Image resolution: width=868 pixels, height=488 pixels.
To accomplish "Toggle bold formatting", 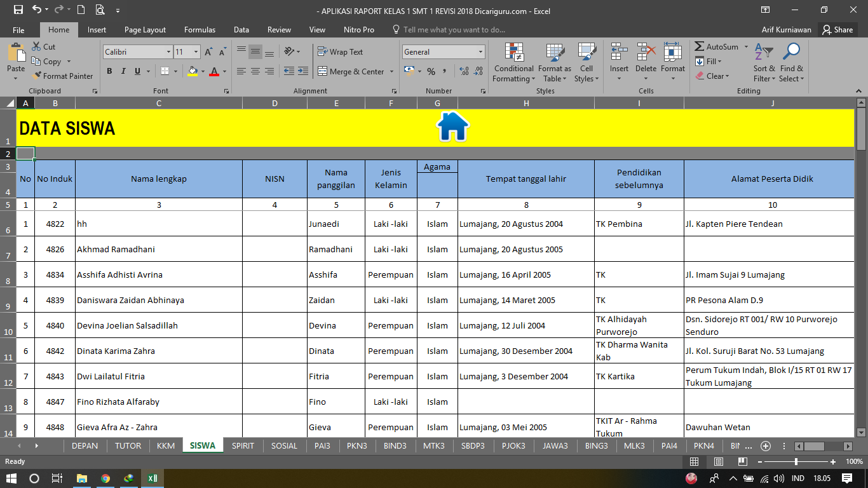I will pos(109,71).
